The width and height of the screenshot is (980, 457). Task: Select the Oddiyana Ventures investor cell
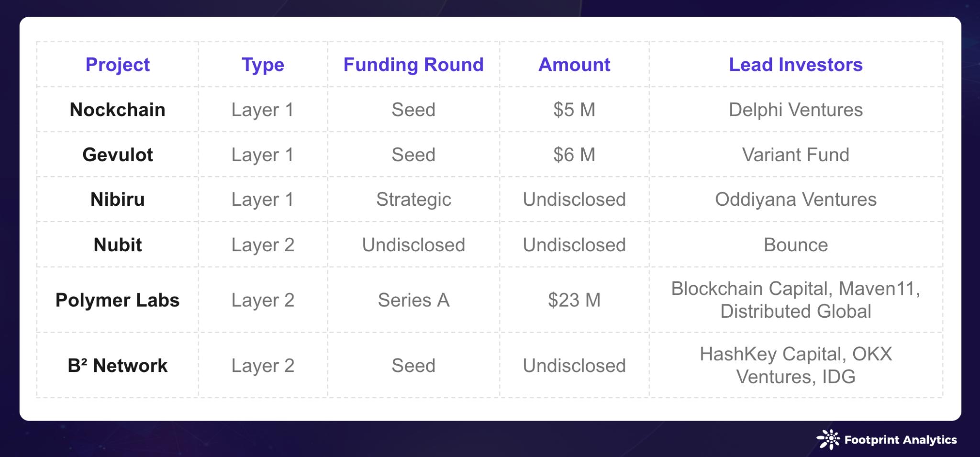796,199
